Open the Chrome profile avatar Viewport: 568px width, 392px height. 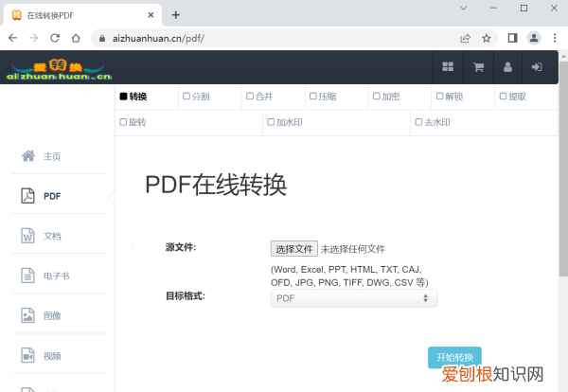coord(534,38)
